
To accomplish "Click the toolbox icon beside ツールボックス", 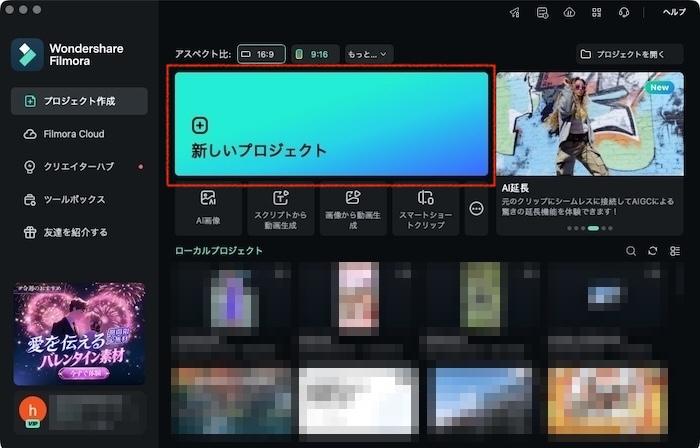I will [x=30, y=199].
